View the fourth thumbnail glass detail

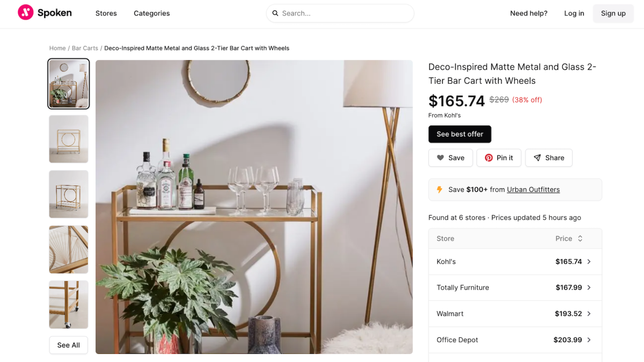point(69,249)
